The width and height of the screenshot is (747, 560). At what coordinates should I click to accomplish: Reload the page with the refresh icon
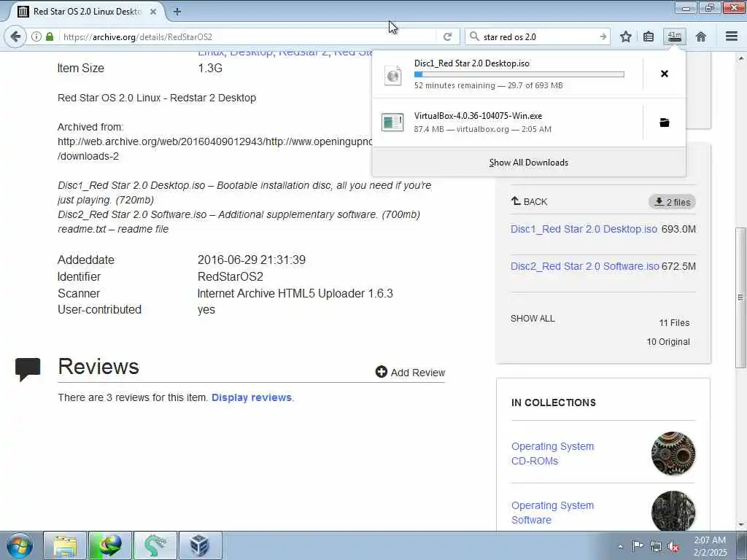(x=447, y=36)
